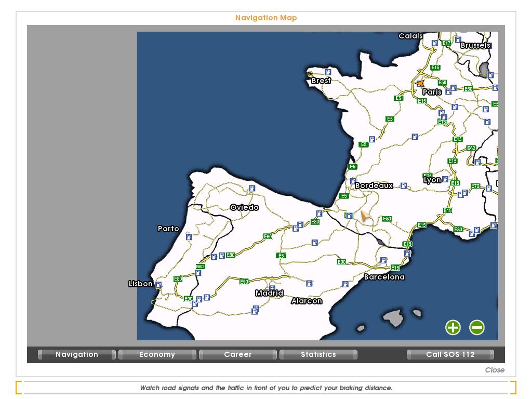The image size is (532, 399).
Task: Click the Barcelona city label on map
Action: [x=384, y=277]
